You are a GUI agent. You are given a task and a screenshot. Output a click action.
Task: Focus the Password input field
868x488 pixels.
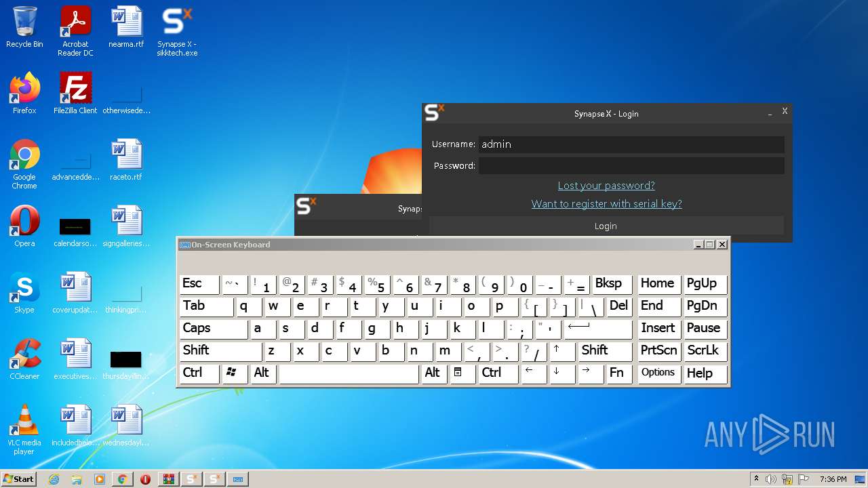tap(631, 165)
